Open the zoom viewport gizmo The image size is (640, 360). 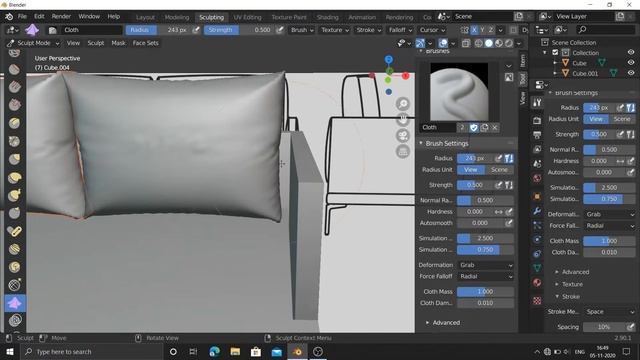[403, 104]
